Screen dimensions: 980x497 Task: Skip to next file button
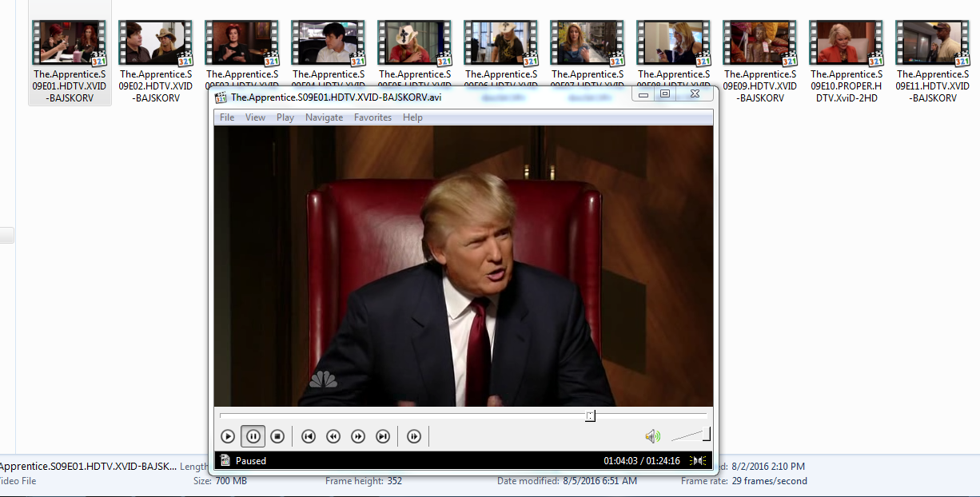[x=383, y=436]
